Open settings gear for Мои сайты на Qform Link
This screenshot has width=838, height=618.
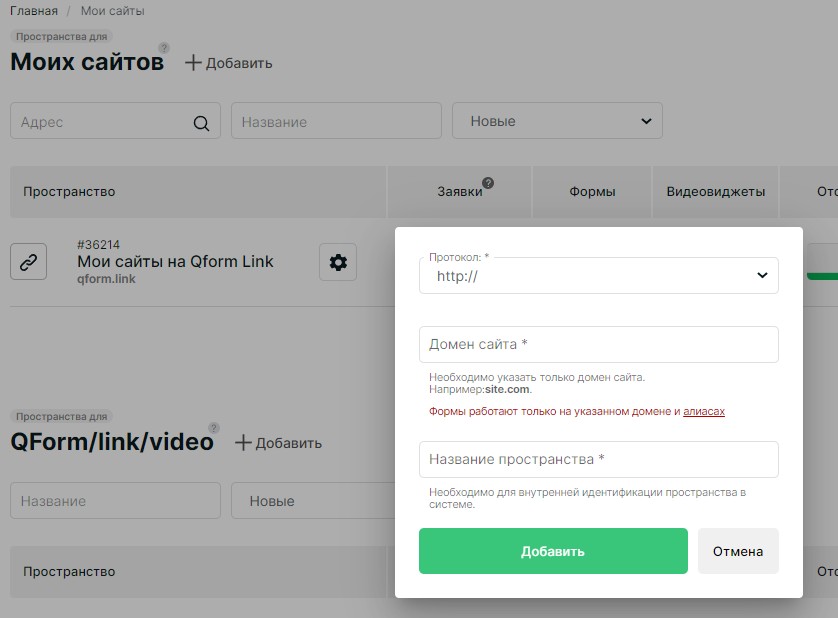[x=338, y=262]
